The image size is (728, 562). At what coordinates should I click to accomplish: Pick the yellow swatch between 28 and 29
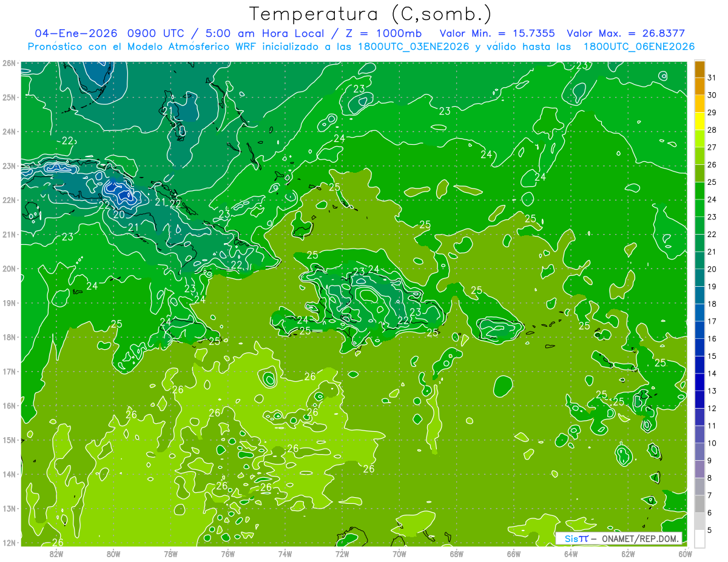tap(699, 121)
